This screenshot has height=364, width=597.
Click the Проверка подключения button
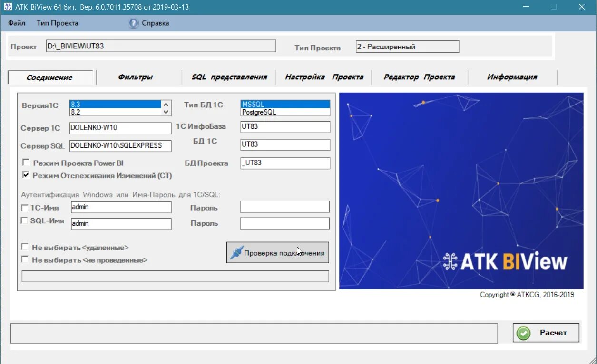pos(277,253)
